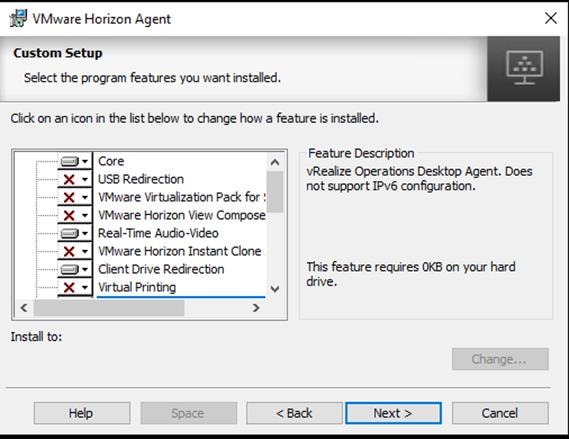Image resolution: width=569 pixels, height=439 pixels.
Task: Proceed with the Next > button
Action: click(x=393, y=413)
